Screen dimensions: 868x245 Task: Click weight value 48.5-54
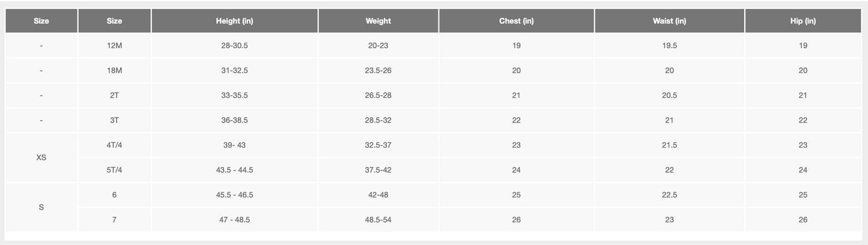pyautogui.click(x=378, y=220)
